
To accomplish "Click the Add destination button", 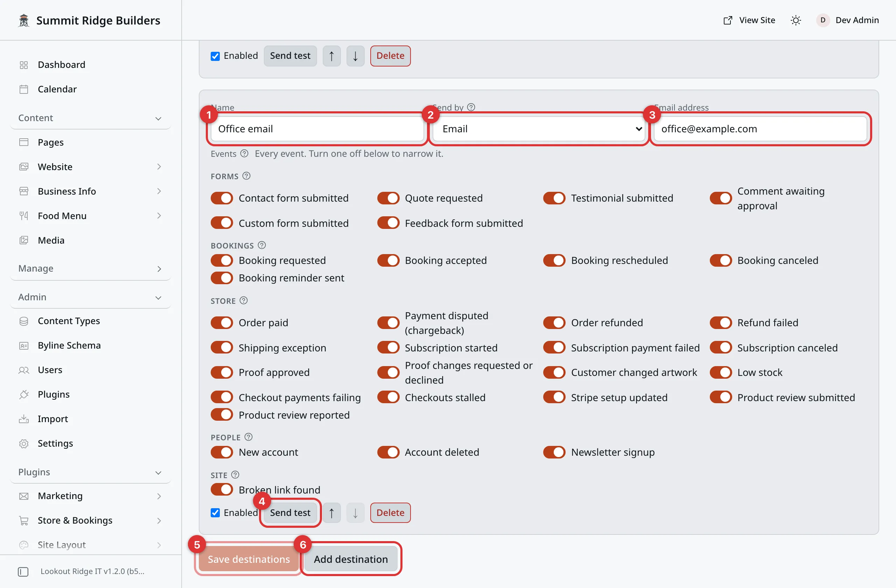I will (x=350, y=559).
